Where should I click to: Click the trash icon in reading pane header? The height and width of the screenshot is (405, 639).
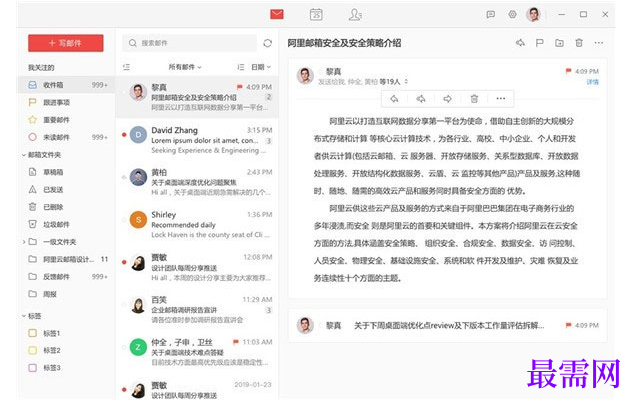pyautogui.click(x=579, y=43)
